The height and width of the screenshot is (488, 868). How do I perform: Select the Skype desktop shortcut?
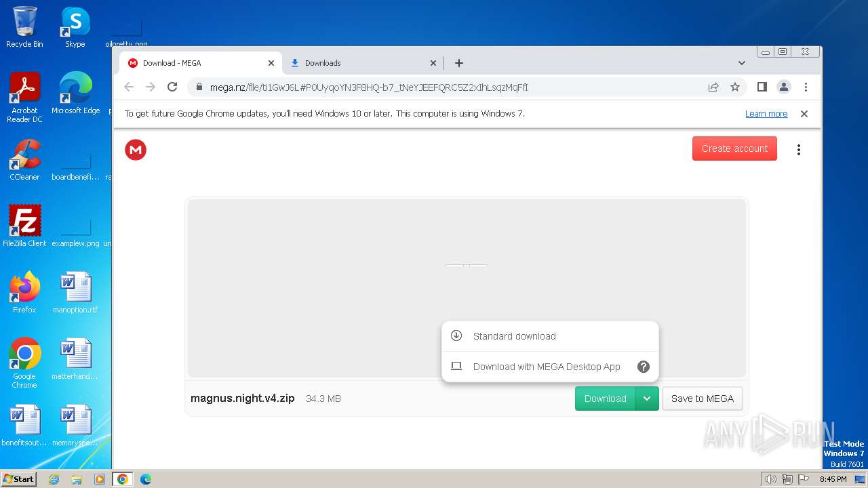(75, 27)
